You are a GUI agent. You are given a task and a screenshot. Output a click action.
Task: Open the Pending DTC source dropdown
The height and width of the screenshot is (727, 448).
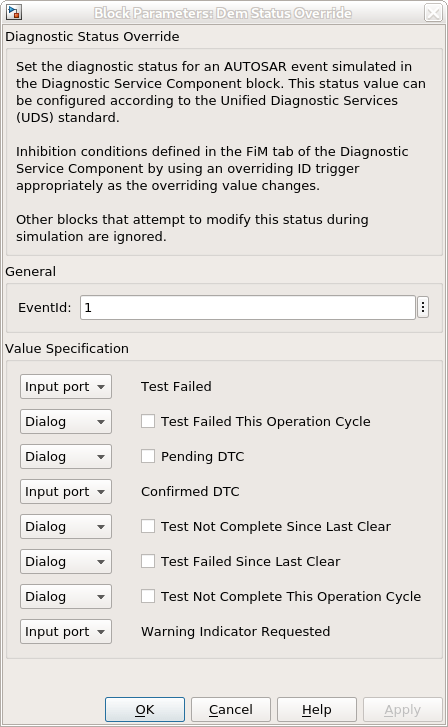pyautogui.click(x=66, y=457)
